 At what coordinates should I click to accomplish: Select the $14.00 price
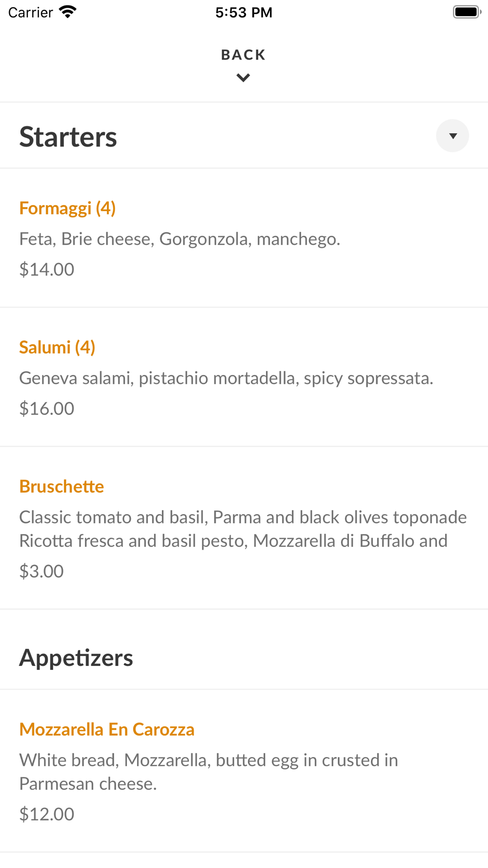coord(47,269)
